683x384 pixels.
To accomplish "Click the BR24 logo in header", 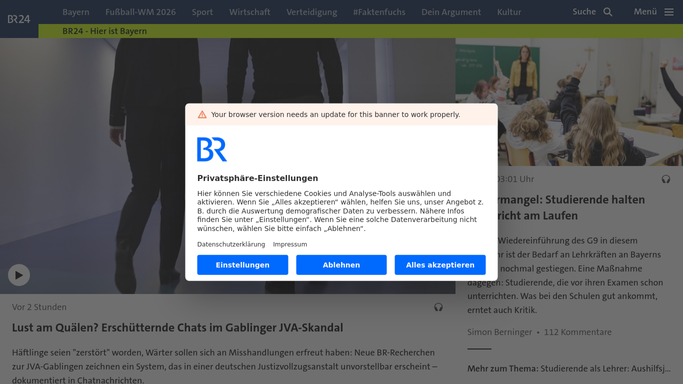I will pyautogui.click(x=19, y=19).
